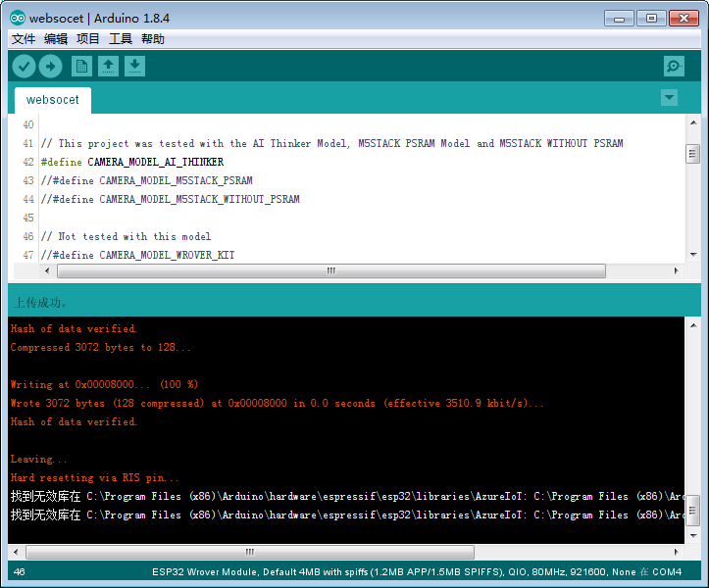Minimize the Arduino window

(619, 19)
